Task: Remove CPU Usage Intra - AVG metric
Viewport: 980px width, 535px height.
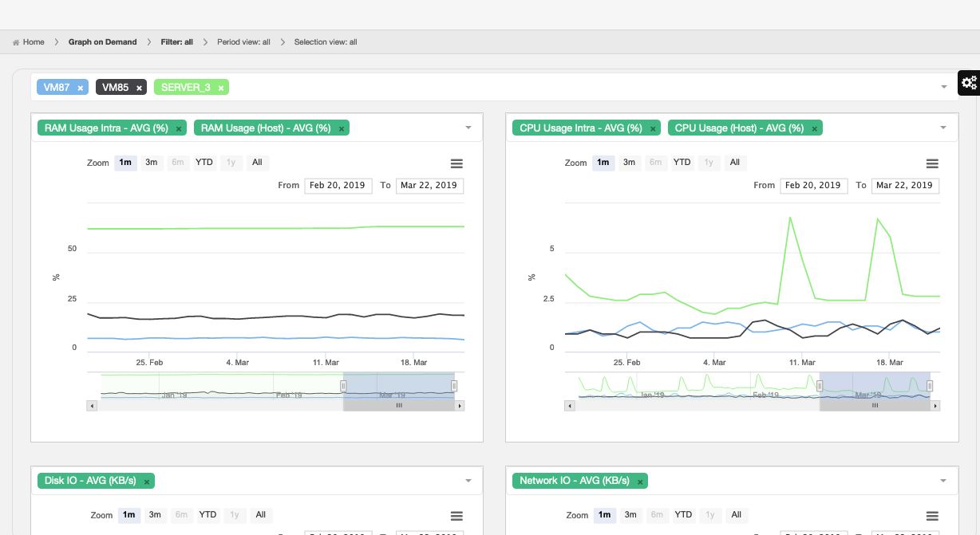Action: click(653, 128)
